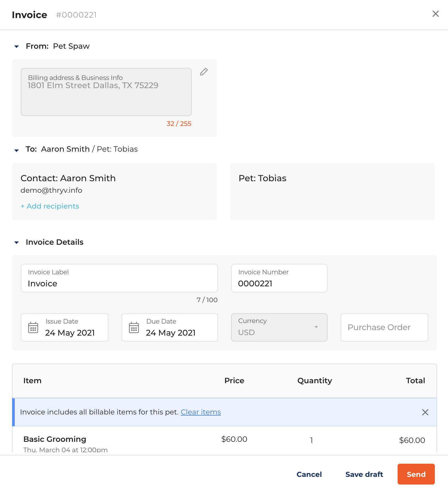
Task: Send the invoice
Action: pyautogui.click(x=416, y=474)
